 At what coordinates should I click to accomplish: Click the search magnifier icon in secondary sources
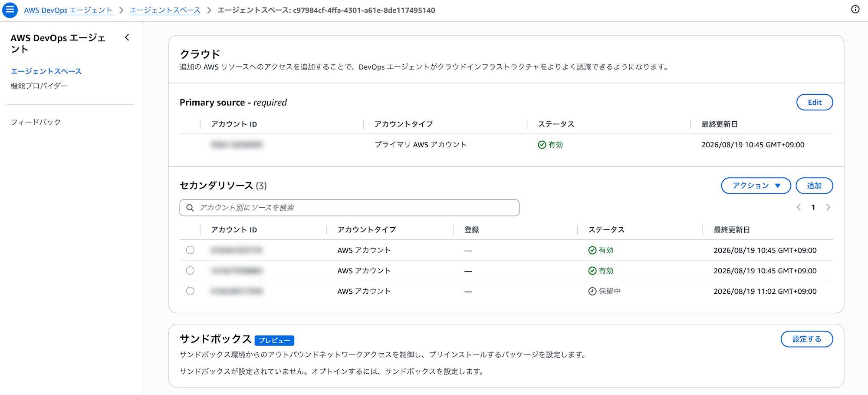(190, 208)
